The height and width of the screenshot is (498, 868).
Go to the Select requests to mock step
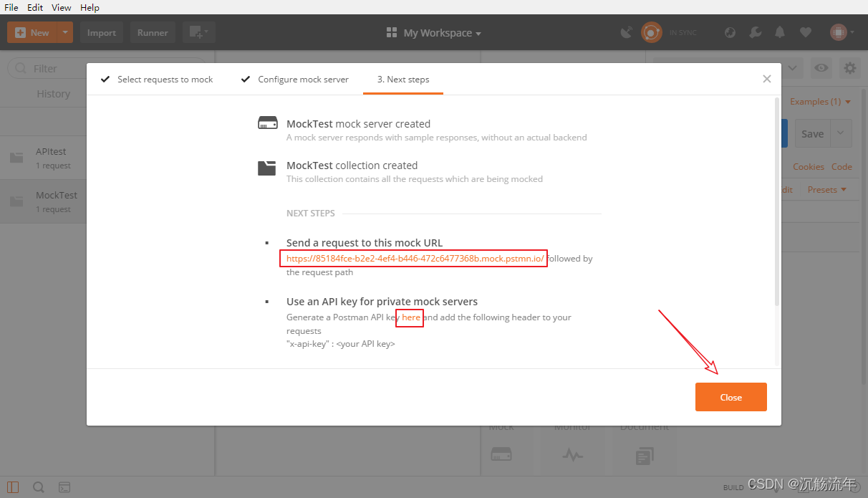(x=157, y=80)
